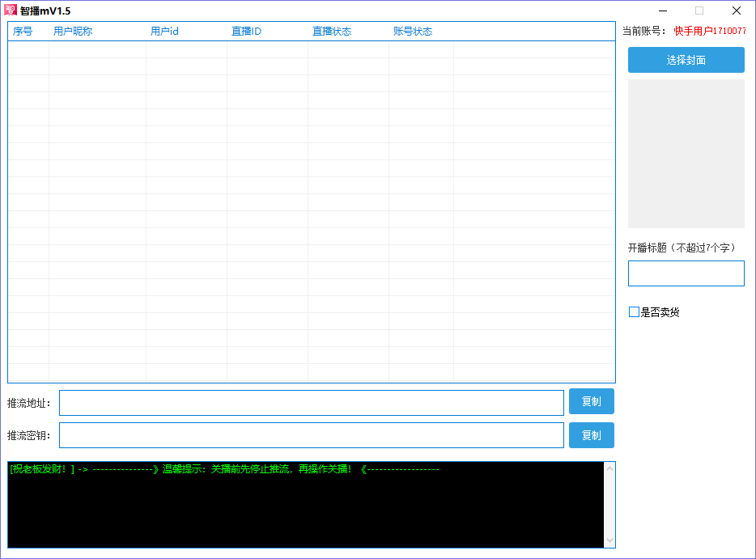Click into the 推流地址 text field
Viewport: 756px width, 559px height.
312,403
